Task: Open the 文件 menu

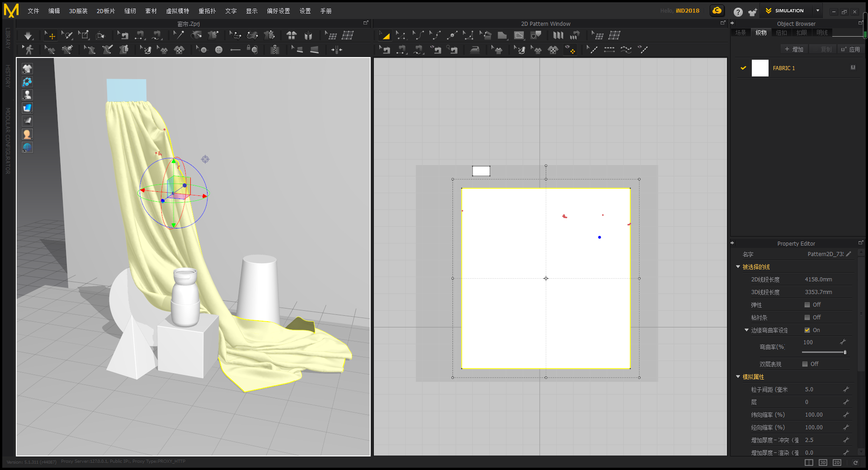Action: 33,11
